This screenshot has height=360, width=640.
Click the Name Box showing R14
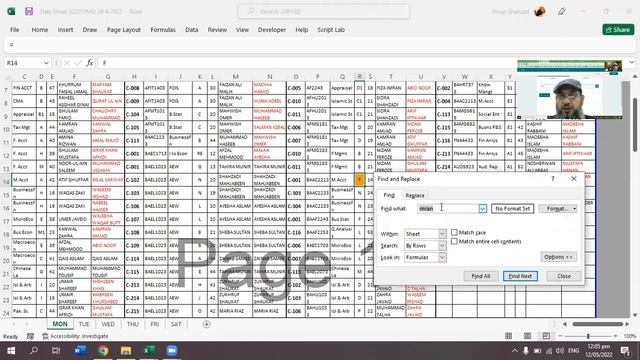(23, 63)
